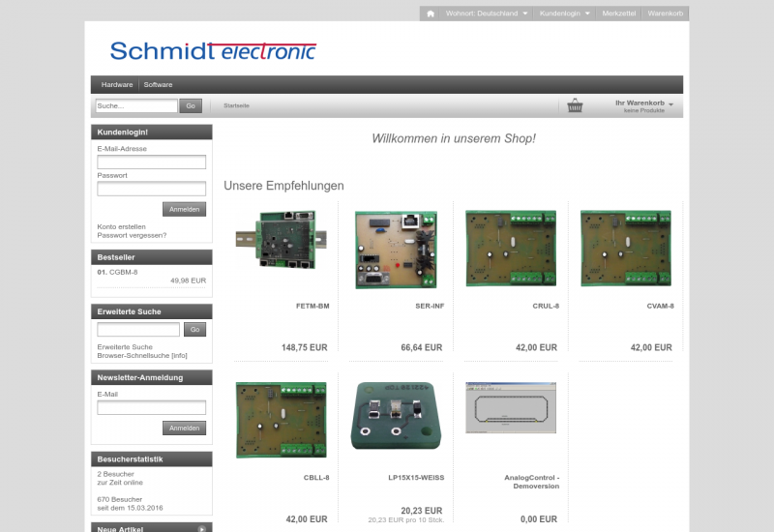This screenshot has height=532, width=774.
Task: Click Go next to the top search box
Action: point(191,105)
